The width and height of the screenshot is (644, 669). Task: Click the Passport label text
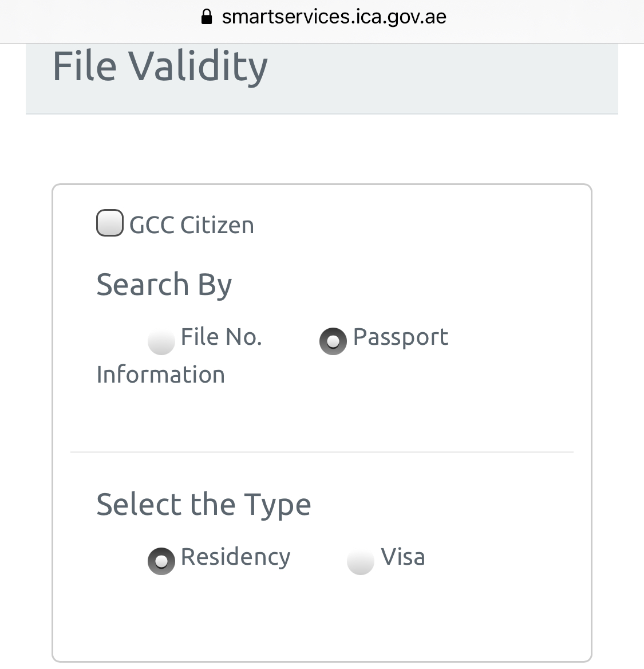(x=401, y=337)
